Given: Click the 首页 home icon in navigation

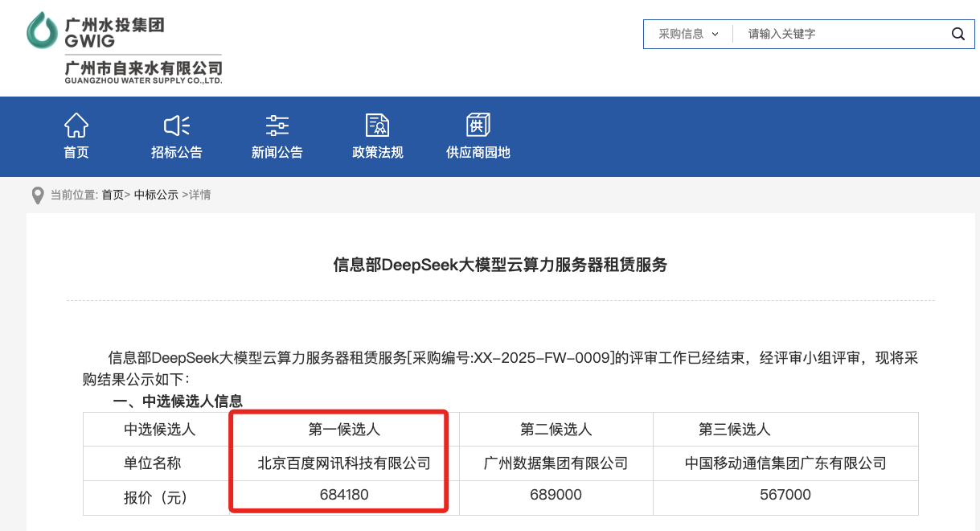Looking at the screenshot, I should coord(76,125).
